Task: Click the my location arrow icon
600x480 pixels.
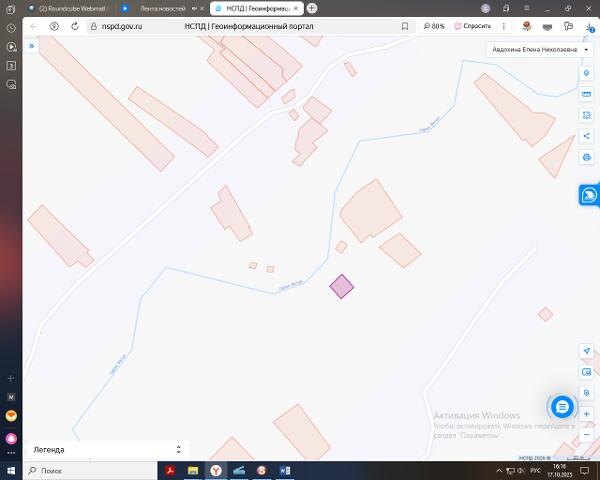Action: pyautogui.click(x=586, y=351)
